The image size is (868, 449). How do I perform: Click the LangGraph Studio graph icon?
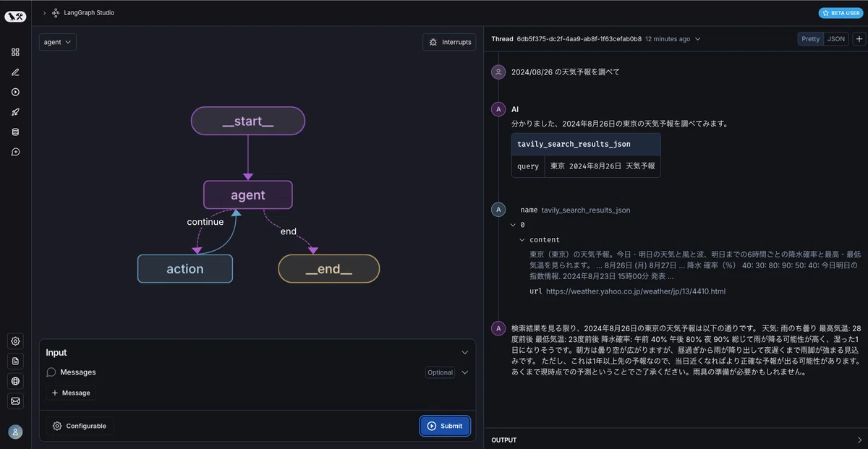click(x=56, y=13)
